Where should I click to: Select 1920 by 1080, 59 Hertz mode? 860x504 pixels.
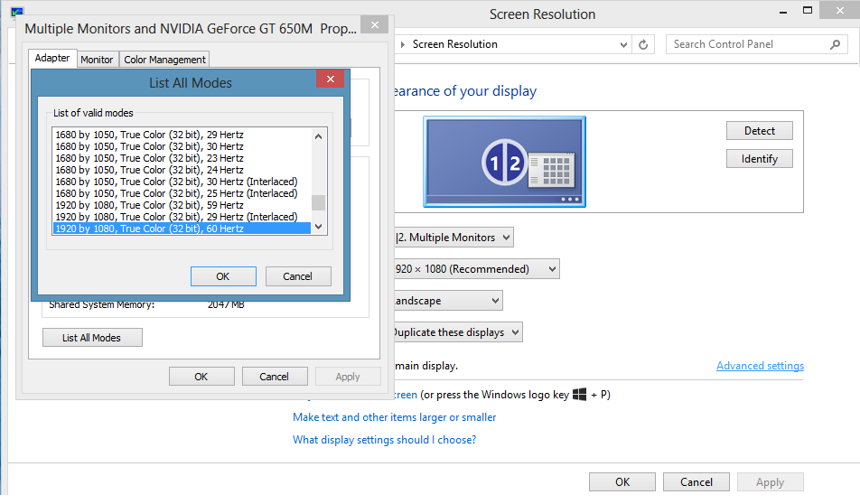[x=182, y=205]
